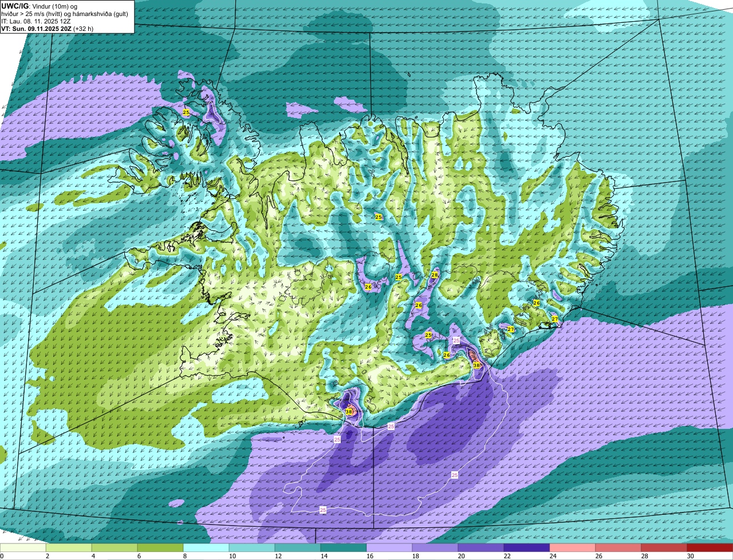Click the 14–16 m/s dark teal legend block
The height and width of the screenshot is (560, 733).
pyautogui.click(x=344, y=547)
